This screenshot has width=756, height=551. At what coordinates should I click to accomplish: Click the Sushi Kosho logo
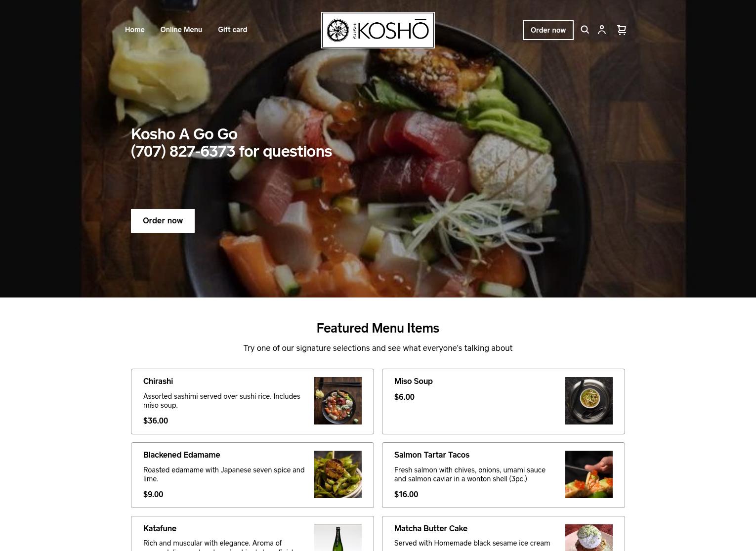point(378,30)
